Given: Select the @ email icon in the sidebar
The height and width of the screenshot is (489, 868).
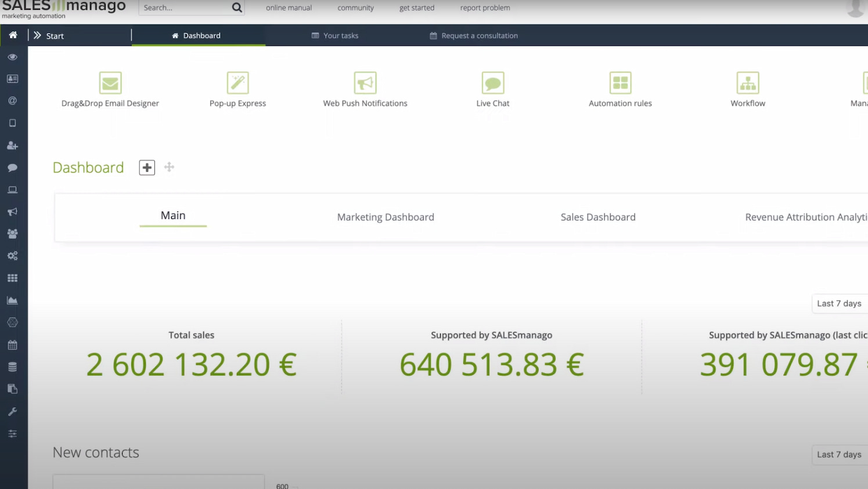Looking at the screenshot, I should pyautogui.click(x=13, y=100).
